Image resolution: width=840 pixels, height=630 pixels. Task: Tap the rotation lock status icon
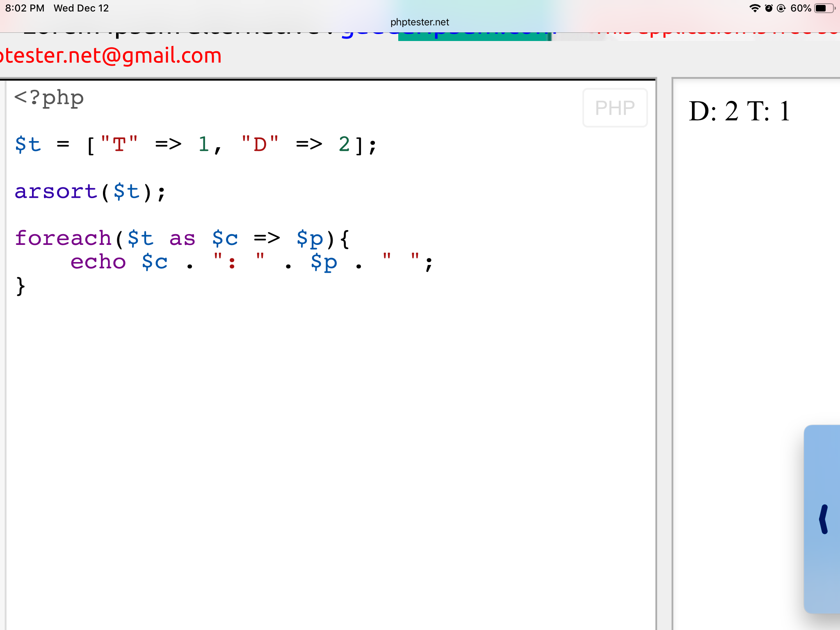point(781,8)
